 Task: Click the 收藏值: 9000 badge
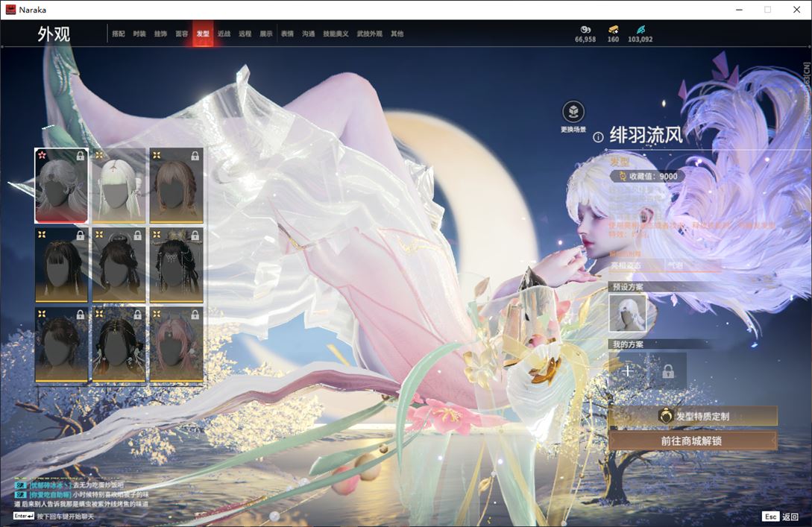pyautogui.click(x=647, y=176)
